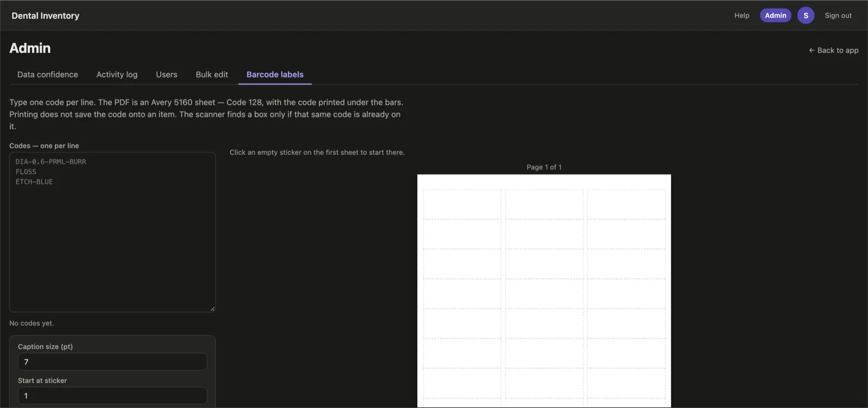Click the Admin badge in the header

(x=775, y=15)
